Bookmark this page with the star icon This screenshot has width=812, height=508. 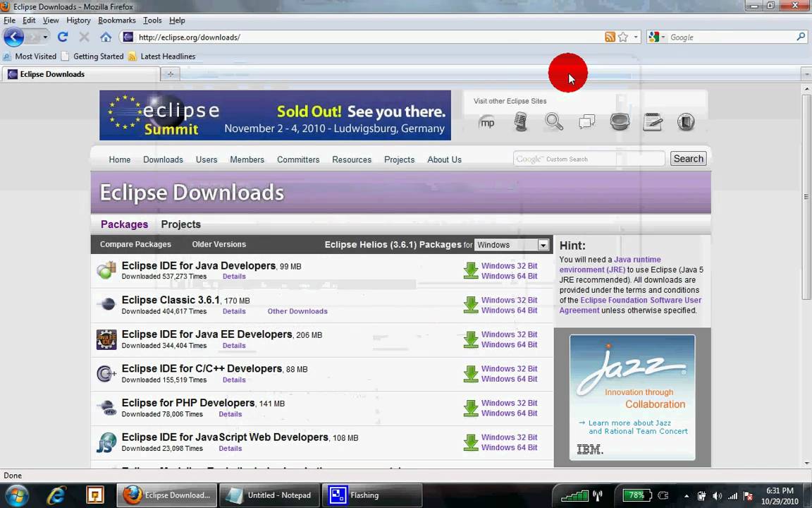[623, 37]
